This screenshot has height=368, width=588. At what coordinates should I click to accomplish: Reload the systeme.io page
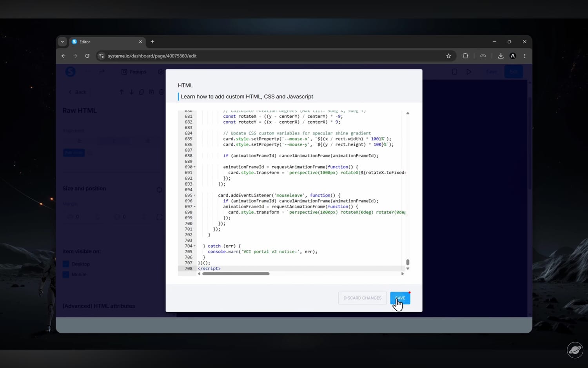click(x=87, y=56)
